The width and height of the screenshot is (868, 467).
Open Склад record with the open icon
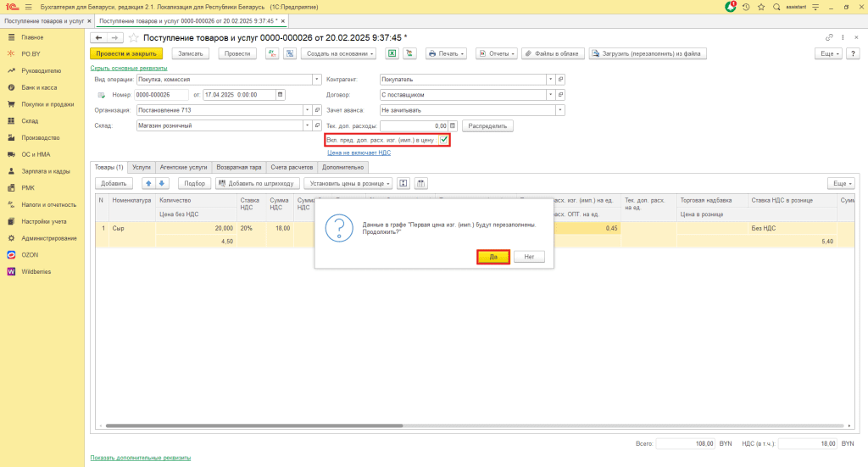tap(317, 125)
